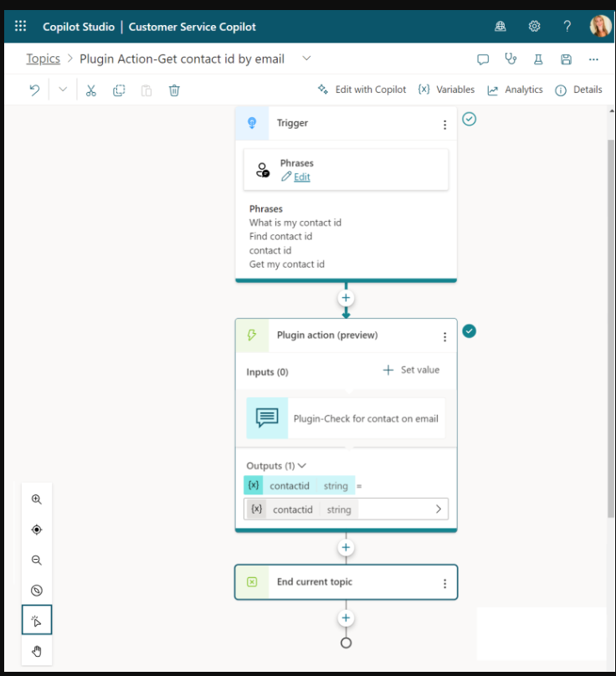Add node below End current topic
This screenshot has width=616, height=676.
[346, 617]
